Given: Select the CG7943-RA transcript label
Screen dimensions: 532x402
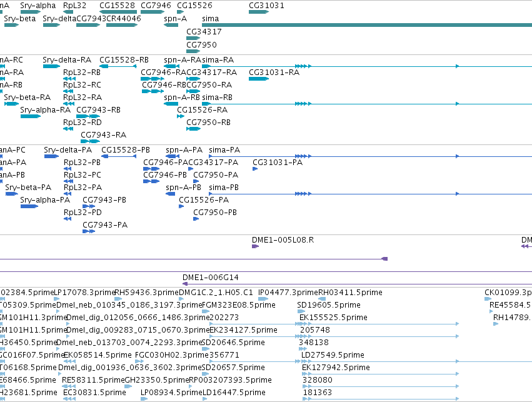Looking at the screenshot, I should point(104,135).
